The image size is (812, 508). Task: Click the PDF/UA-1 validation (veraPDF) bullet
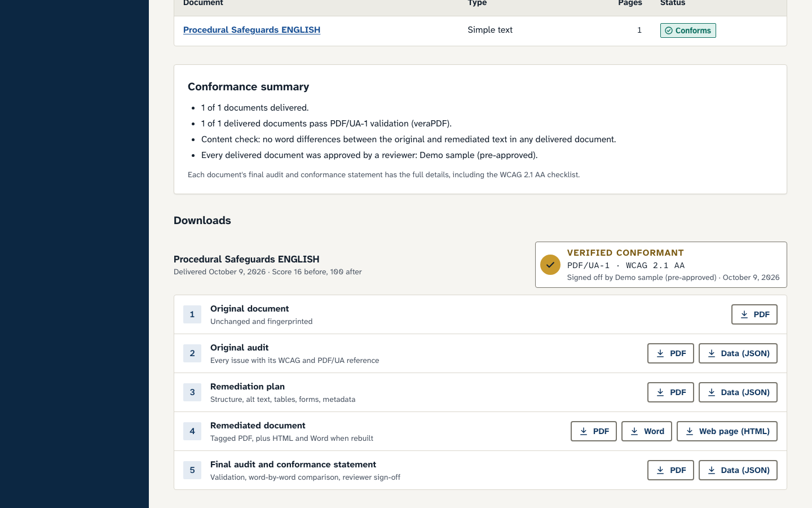(x=326, y=124)
